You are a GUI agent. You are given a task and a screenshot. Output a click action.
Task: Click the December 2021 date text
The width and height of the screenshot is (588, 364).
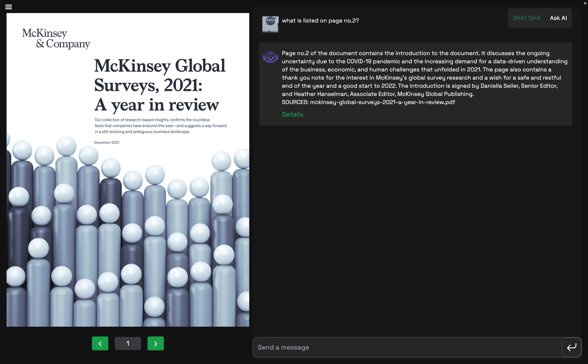(x=106, y=142)
